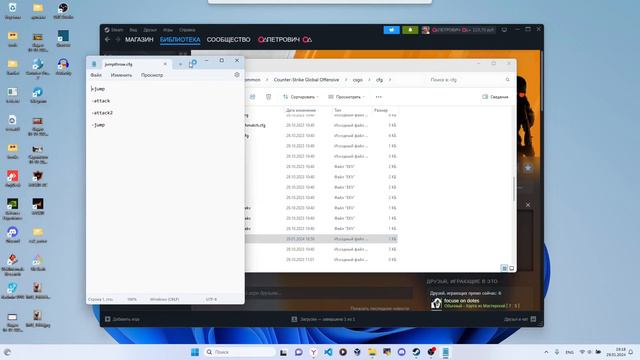Open the ENG input language selector

pos(569,352)
